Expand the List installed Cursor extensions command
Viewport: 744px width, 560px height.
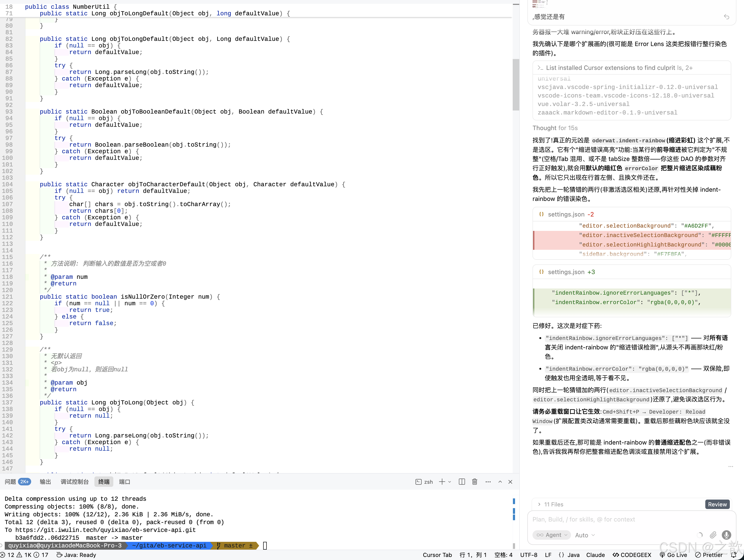632,68
